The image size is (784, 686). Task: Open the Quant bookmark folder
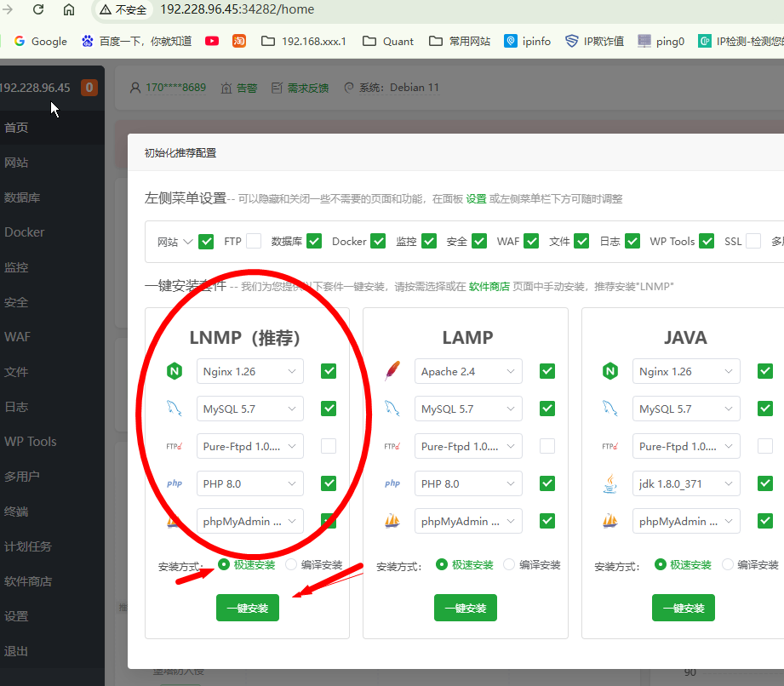tap(388, 42)
